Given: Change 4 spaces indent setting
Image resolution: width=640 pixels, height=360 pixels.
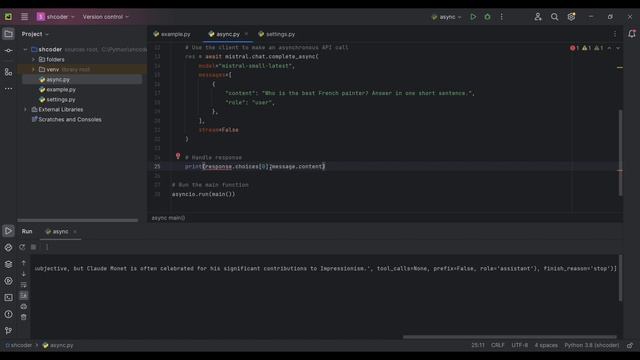Looking at the screenshot, I should pos(546,345).
